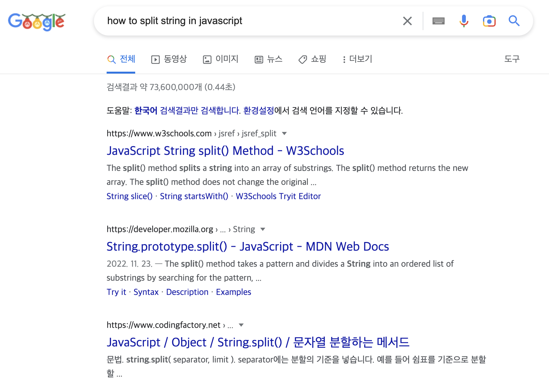
Task: Switch to the 동영상 videos tab
Action: pos(169,59)
